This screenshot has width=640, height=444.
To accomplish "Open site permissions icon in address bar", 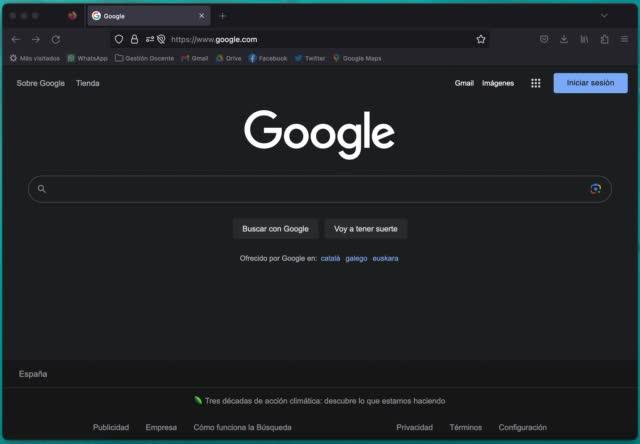I will click(x=150, y=39).
